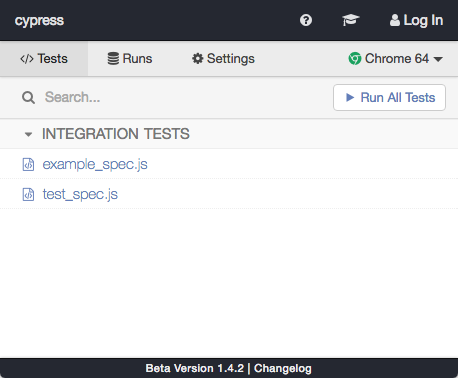This screenshot has width=458, height=378.
Task: Collapse the INTEGRATION TESTS caret
Action: click(28, 134)
